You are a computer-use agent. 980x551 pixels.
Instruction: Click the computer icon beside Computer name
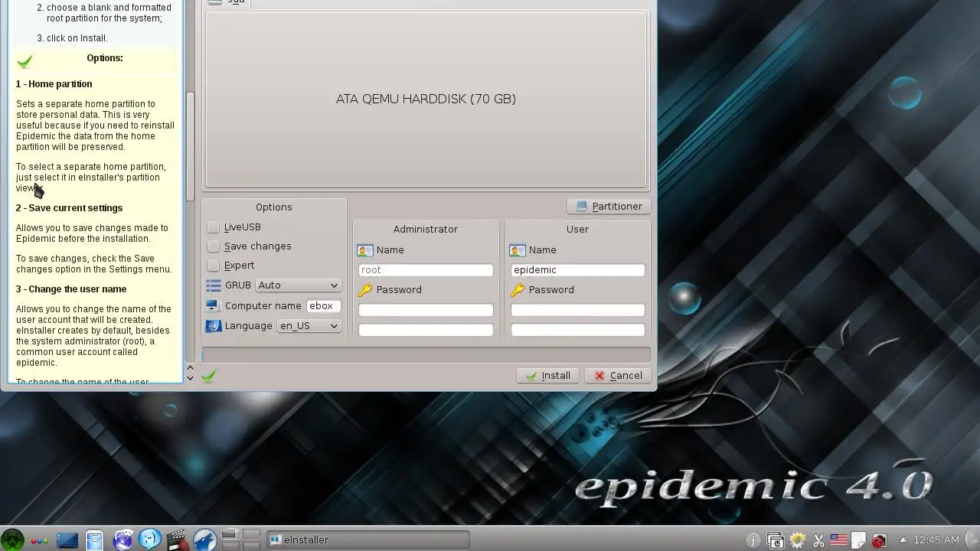(x=213, y=305)
